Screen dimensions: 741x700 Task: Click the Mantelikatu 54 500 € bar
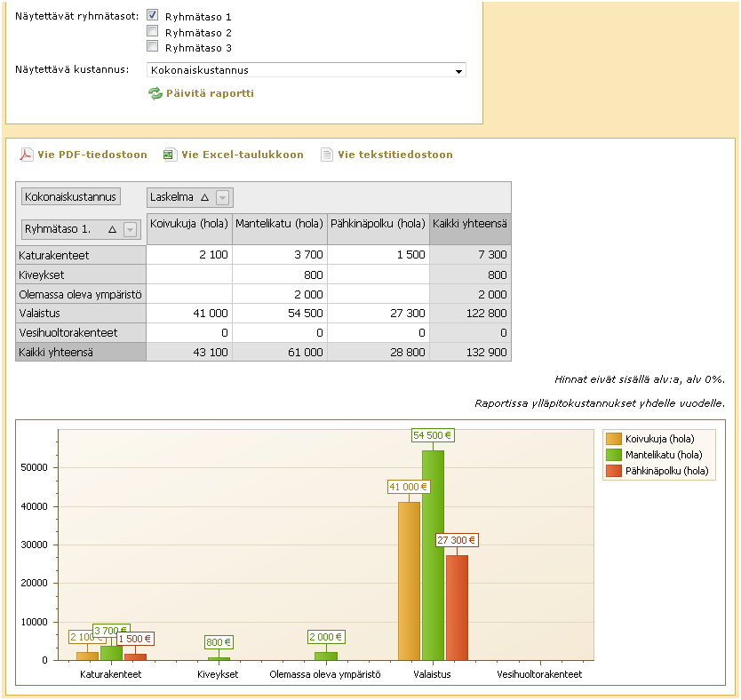(x=433, y=555)
